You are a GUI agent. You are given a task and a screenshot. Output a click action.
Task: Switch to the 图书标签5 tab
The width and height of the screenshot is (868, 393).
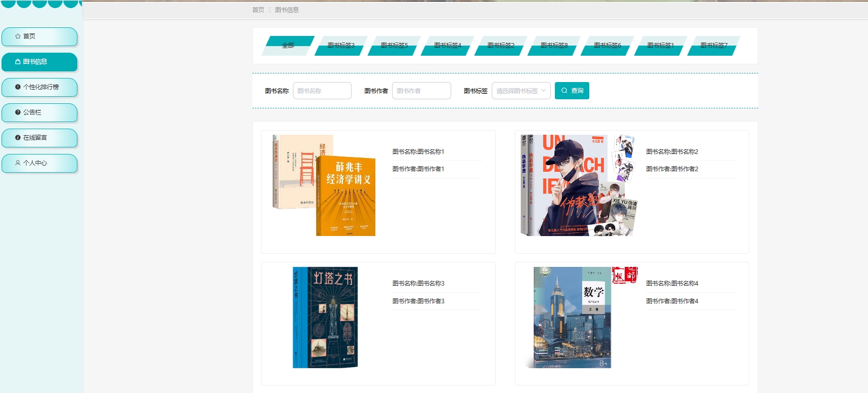click(x=395, y=46)
